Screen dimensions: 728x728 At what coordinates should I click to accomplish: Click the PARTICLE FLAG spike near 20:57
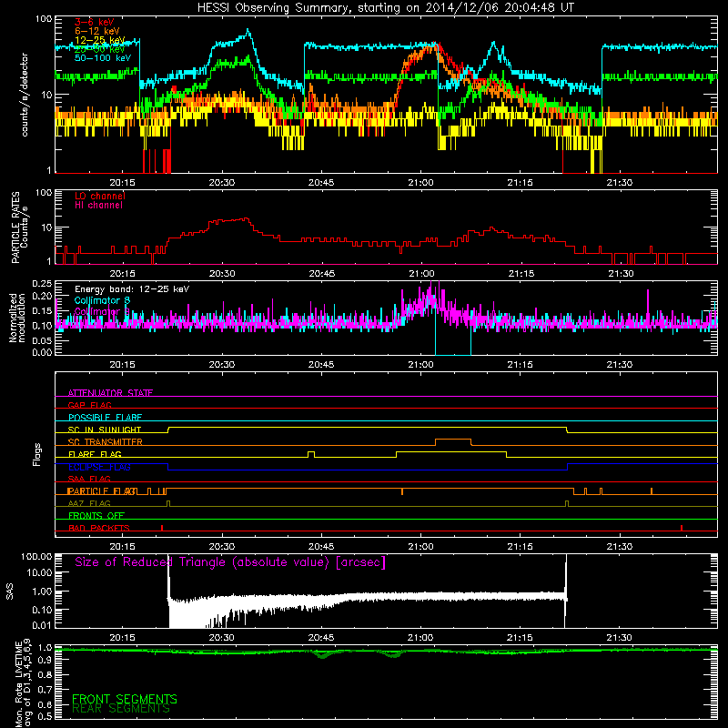tap(402, 491)
